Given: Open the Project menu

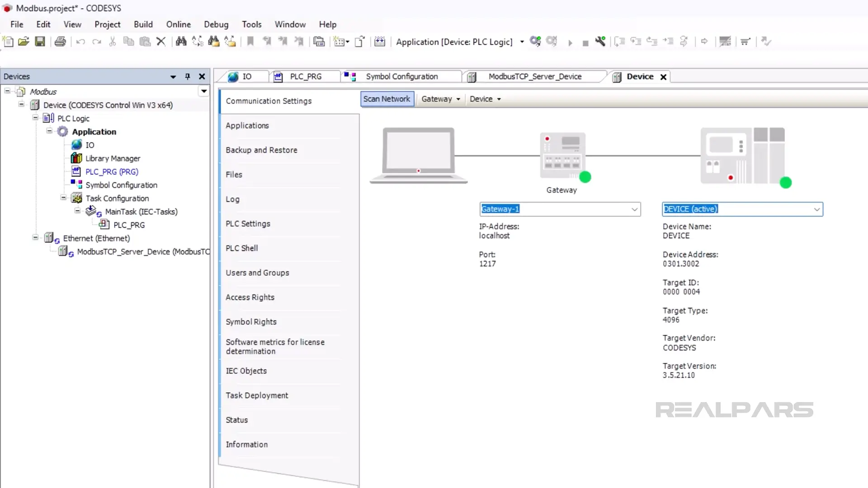Looking at the screenshot, I should [107, 24].
